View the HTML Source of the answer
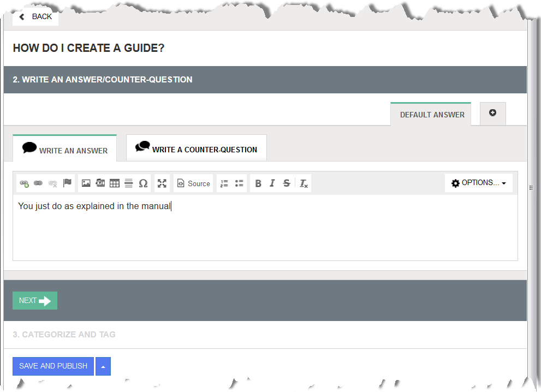Image resolution: width=541 pixels, height=392 pixels. (x=193, y=183)
